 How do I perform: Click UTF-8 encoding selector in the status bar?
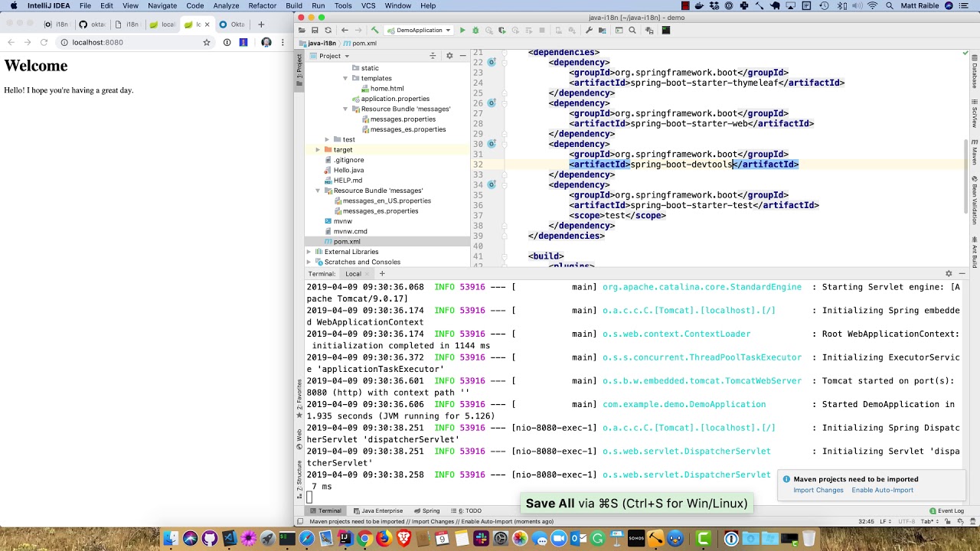point(906,521)
